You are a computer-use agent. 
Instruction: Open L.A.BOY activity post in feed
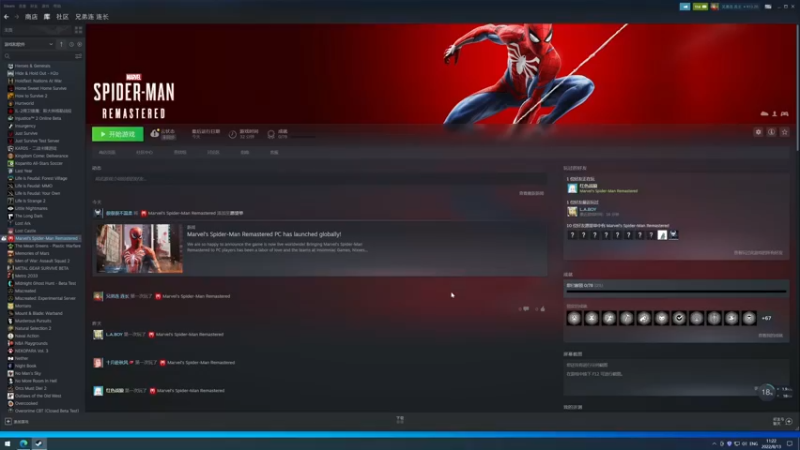coord(158,335)
